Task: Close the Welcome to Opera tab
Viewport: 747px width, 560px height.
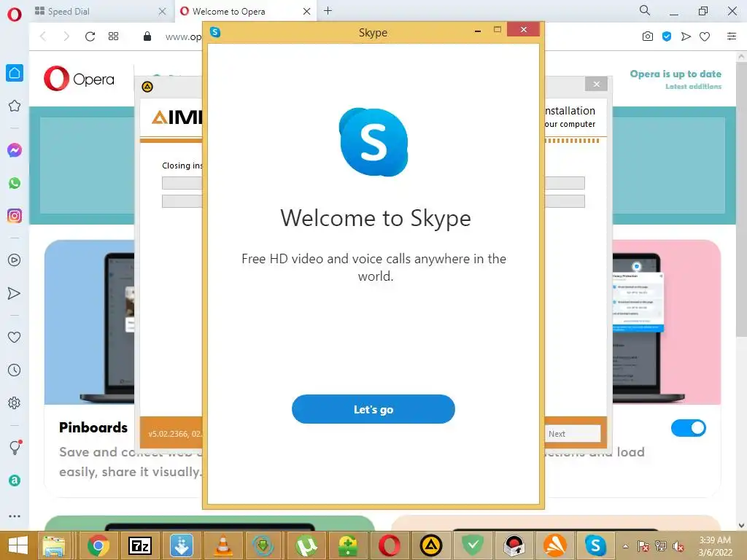Action: [x=307, y=12]
